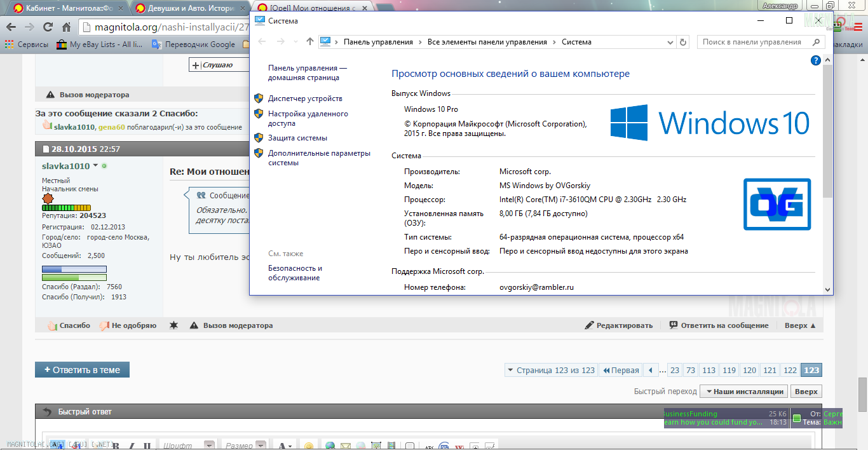Collapse the Быстрый ответ panel via its arrow icon
The height and width of the screenshot is (450, 868).
[47, 412]
